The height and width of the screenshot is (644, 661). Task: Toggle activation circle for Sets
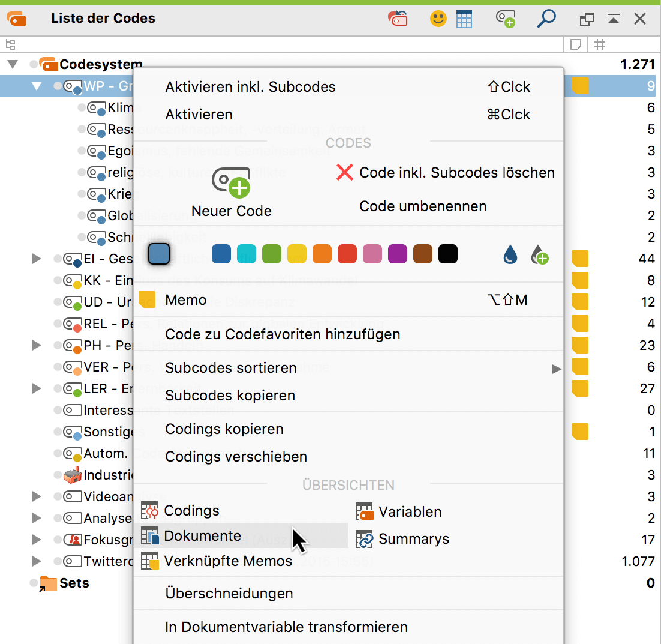[x=34, y=583]
